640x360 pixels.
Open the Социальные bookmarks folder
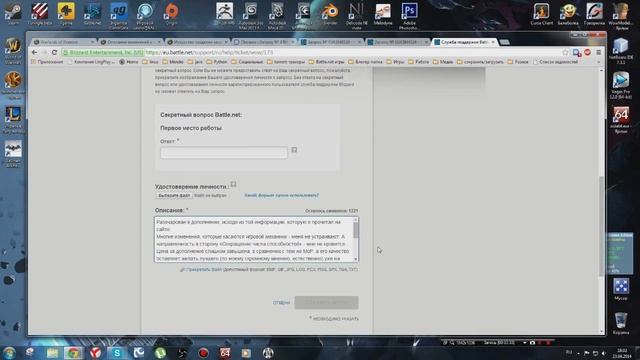[x=247, y=62]
